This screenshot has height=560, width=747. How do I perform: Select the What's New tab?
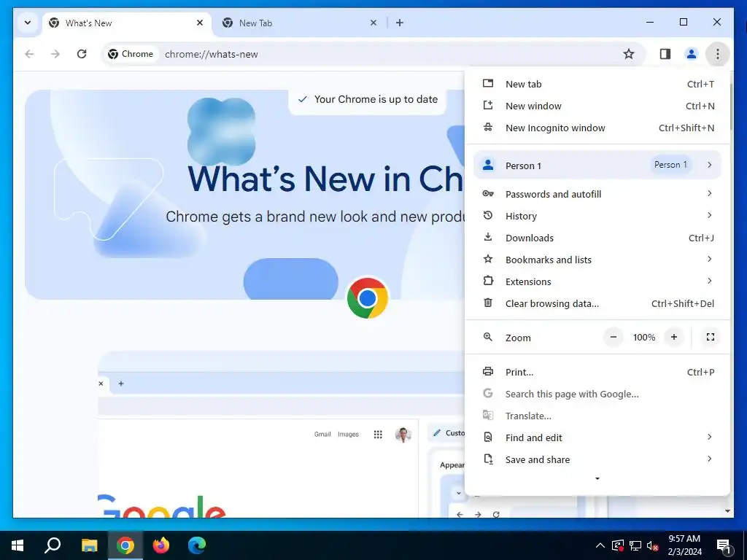coord(126,23)
